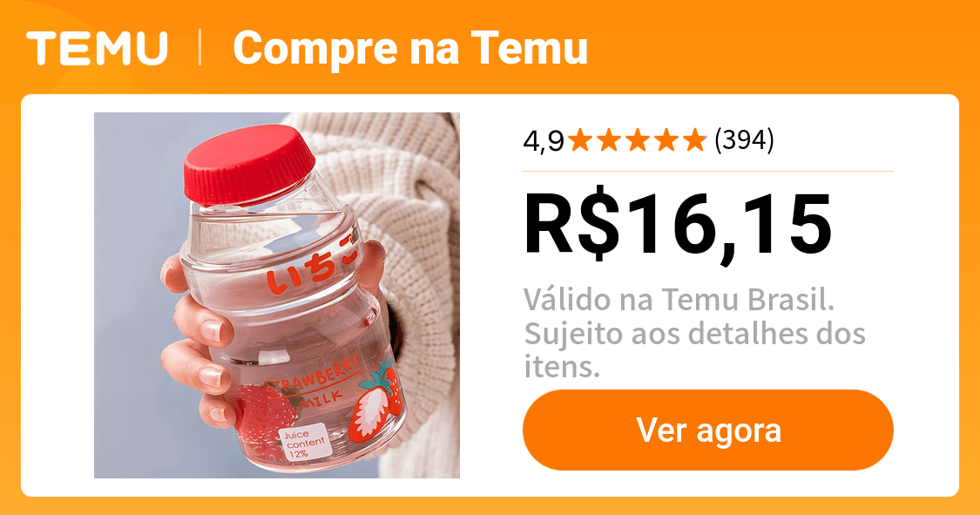The image size is (980, 515).
Task: Click the TEMU logo
Action: pyautogui.click(x=97, y=48)
